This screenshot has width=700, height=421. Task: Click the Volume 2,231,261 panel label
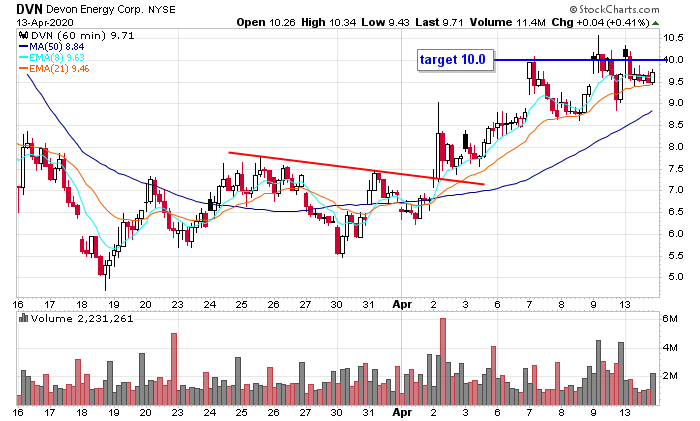pyautogui.click(x=82, y=318)
